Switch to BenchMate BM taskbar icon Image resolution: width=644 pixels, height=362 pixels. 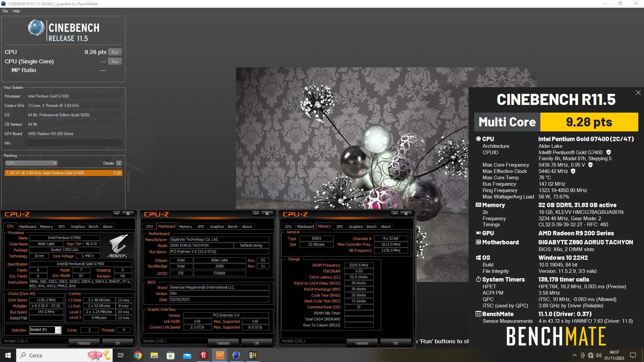pyautogui.click(x=253, y=355)
